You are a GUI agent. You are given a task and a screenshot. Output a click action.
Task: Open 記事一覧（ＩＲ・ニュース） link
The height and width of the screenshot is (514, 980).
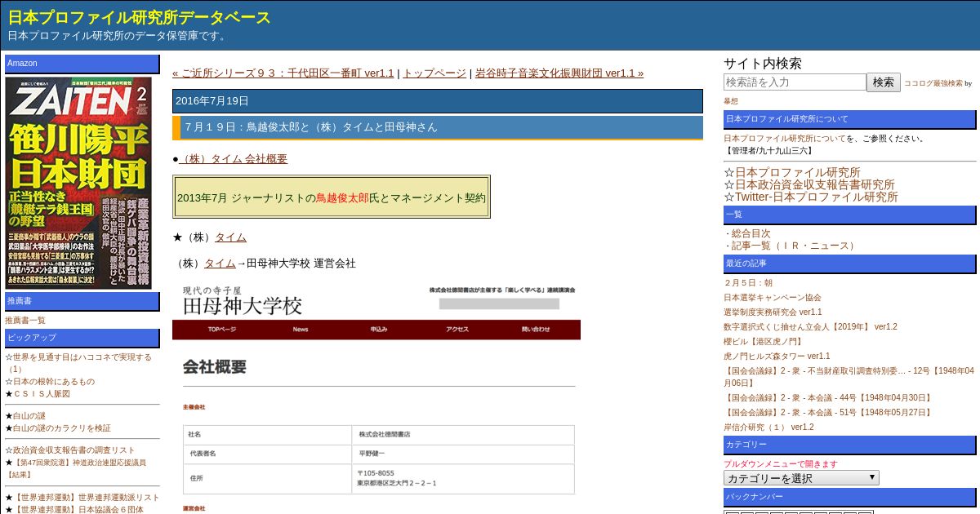coord(795,246)
